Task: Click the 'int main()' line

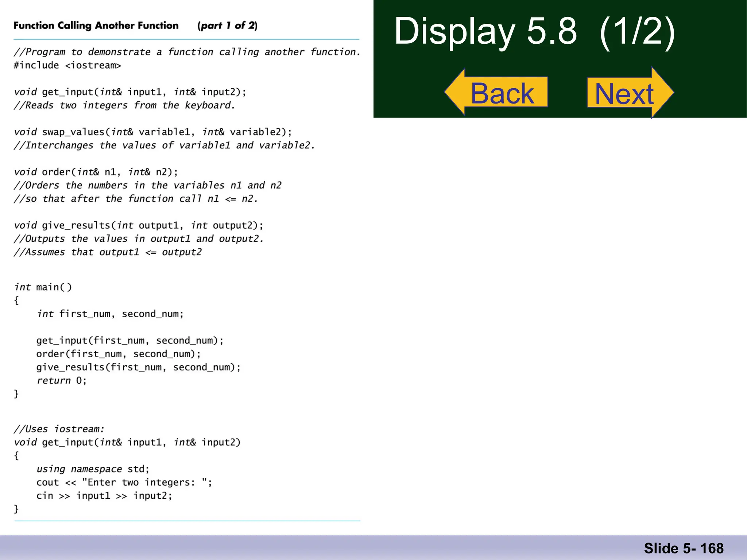Action: click(x=43, y=287)
